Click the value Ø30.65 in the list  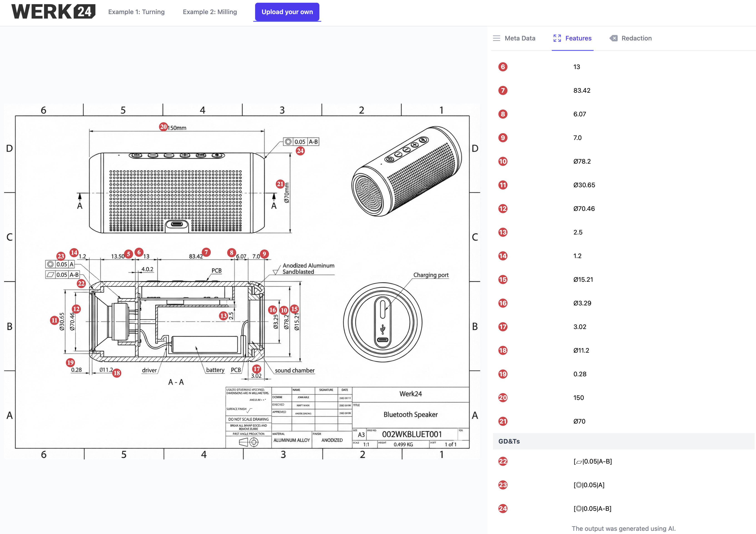click(584, 185)
